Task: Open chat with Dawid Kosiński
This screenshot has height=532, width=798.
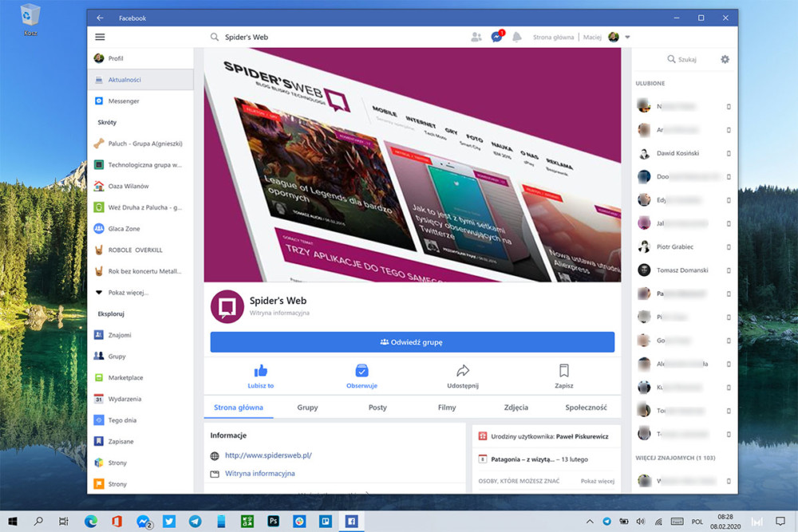Action: tap(685, 153)
